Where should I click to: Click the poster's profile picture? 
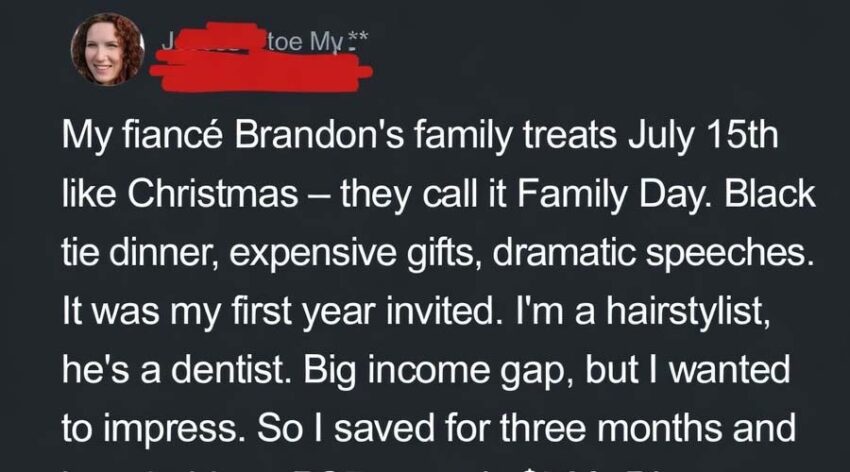click(107, 49)
